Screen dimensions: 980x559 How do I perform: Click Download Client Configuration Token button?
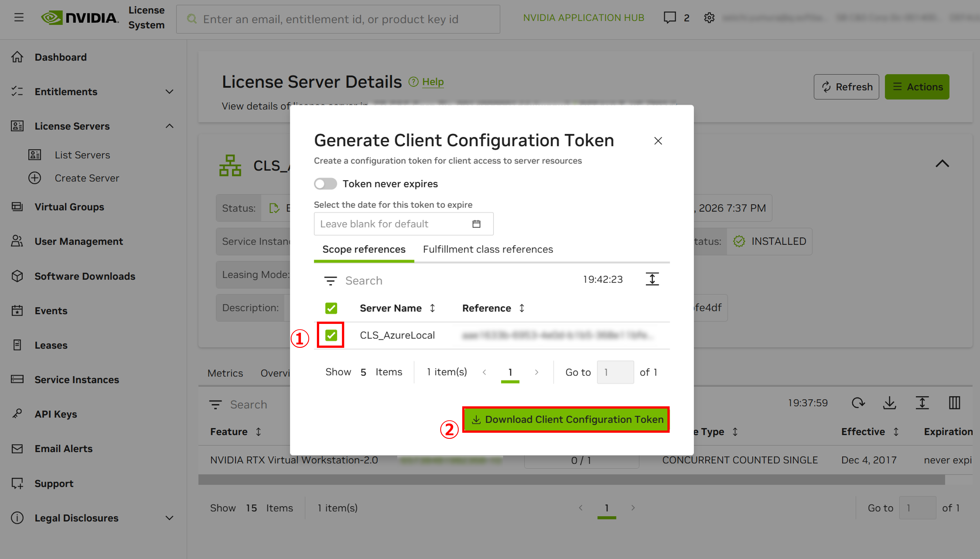(566, 420)
